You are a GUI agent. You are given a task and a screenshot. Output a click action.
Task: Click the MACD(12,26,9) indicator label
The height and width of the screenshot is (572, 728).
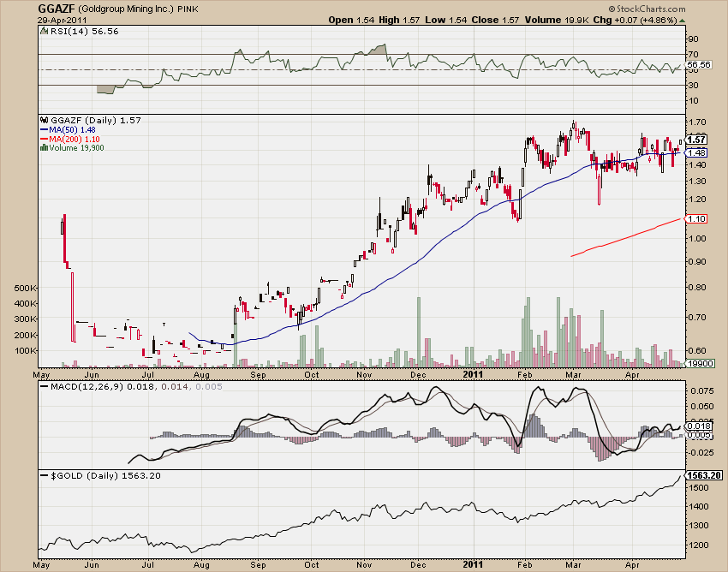pyautogui.click(x=87, y=387)
